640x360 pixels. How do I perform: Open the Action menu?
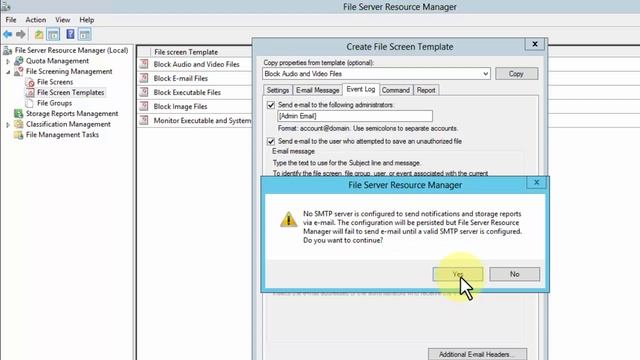pos(36,20)
